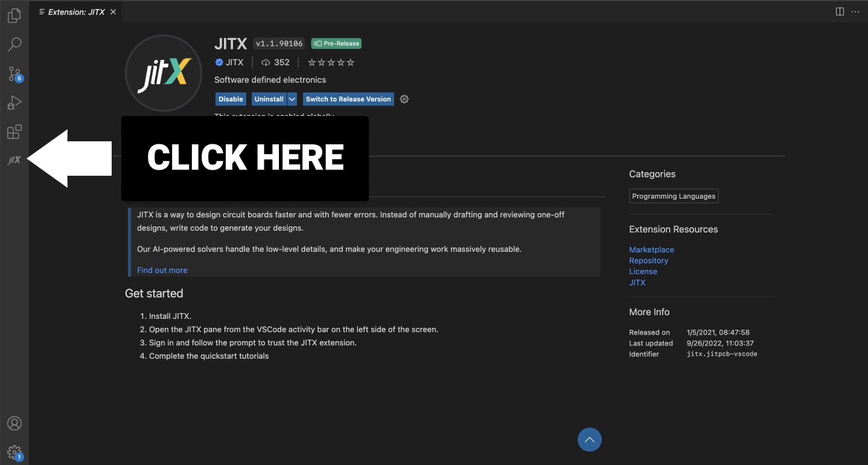
Task: Click the verified publisher JITX name
Action: coord(229,62)
